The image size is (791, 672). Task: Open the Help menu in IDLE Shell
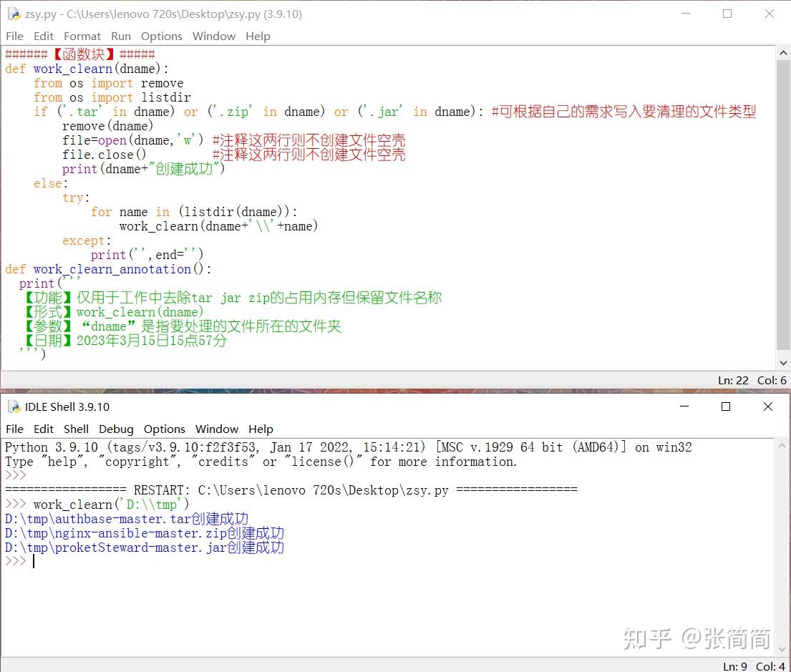coord(260,429)
